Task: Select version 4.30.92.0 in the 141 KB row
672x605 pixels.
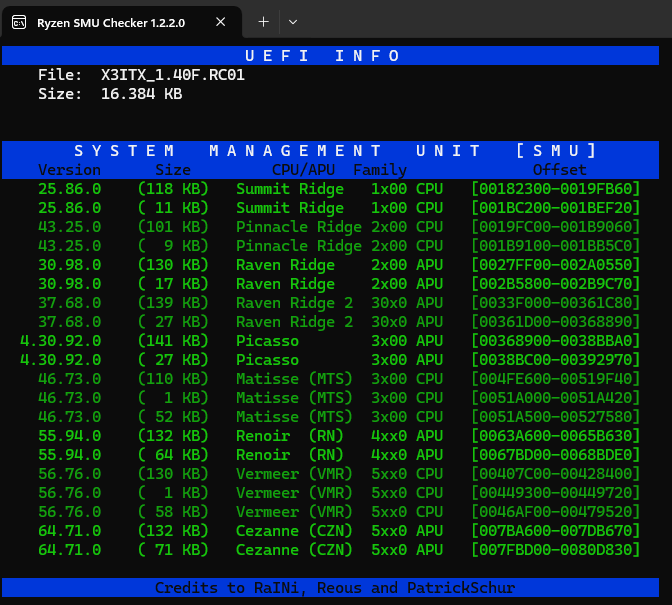Action: pyautogui.click(x=60, y=341)
